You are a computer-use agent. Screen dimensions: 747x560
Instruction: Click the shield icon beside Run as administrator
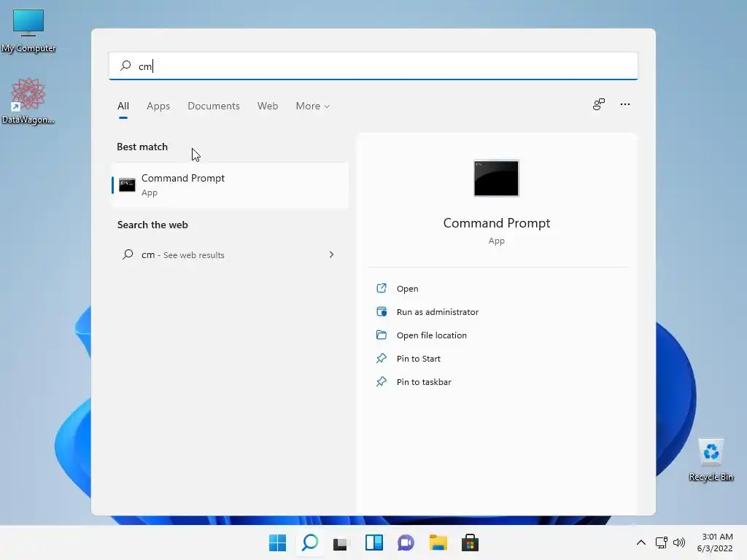pyautogui.click(x=381, y=311)
